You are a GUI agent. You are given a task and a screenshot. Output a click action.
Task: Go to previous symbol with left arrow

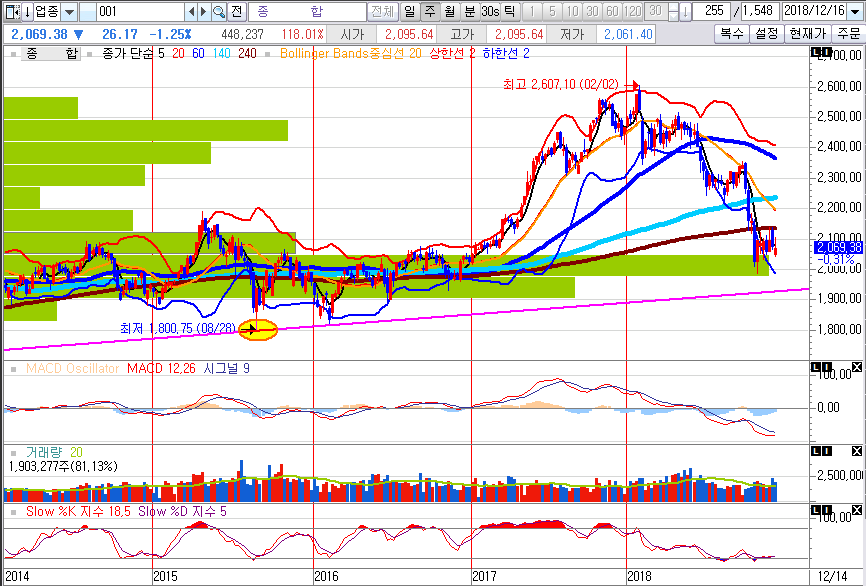(191, 12)
